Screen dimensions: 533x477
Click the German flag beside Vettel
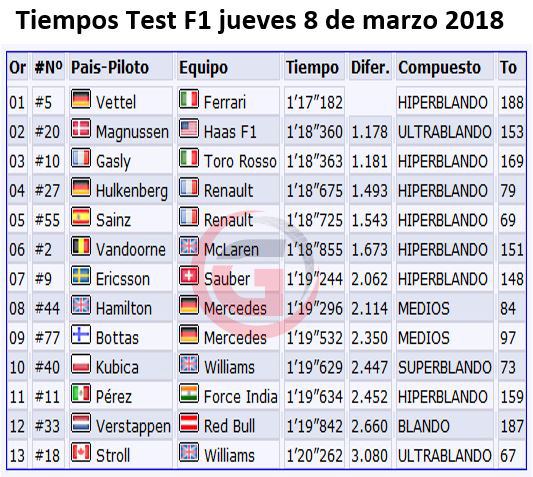[x=81, y=99]
